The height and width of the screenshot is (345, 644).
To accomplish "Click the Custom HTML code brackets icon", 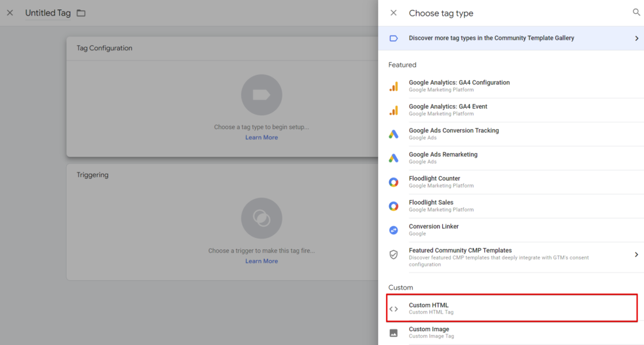I will (394, 309).
